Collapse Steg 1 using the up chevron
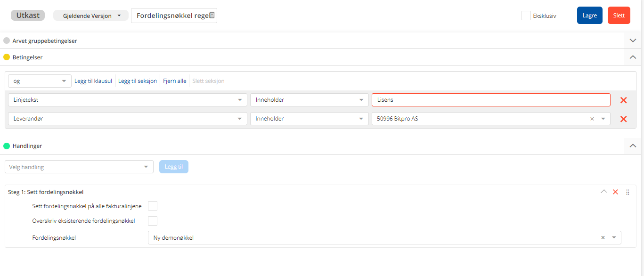Image resolution: width=644 pixels, height=276 pixels. click(603, 192)
